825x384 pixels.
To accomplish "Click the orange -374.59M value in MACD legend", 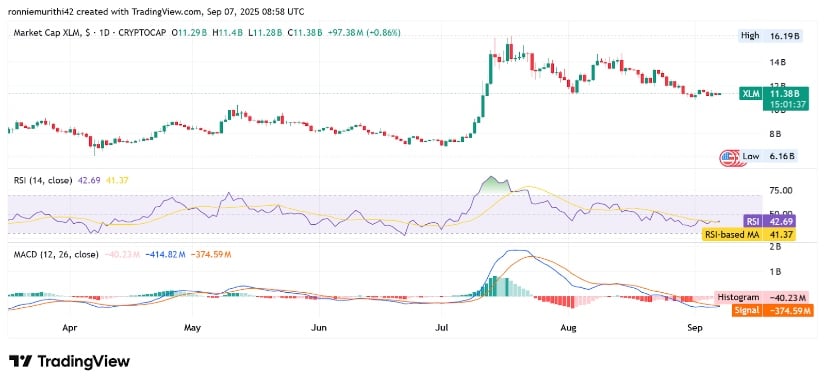I will 210,254.
